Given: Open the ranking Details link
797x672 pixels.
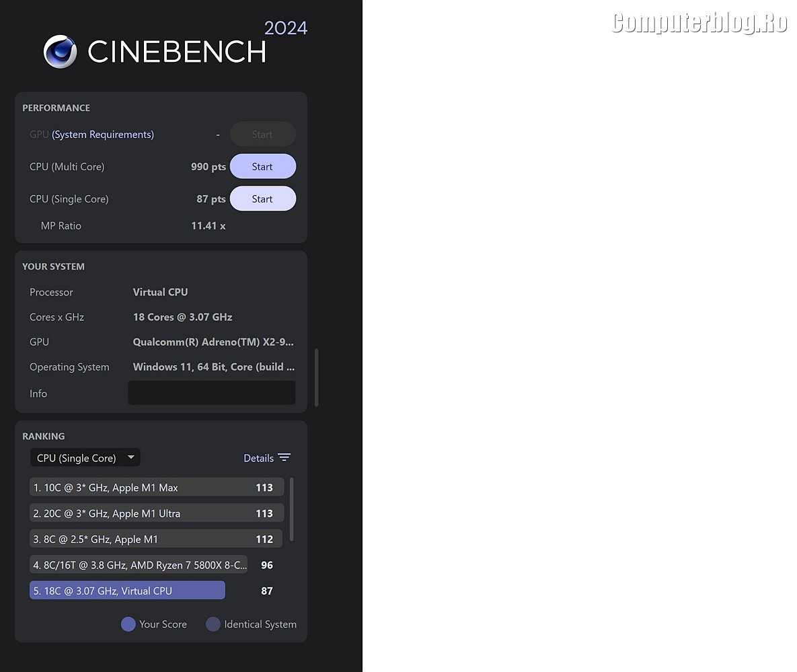Looking at the screenshot, I should 258,458.
